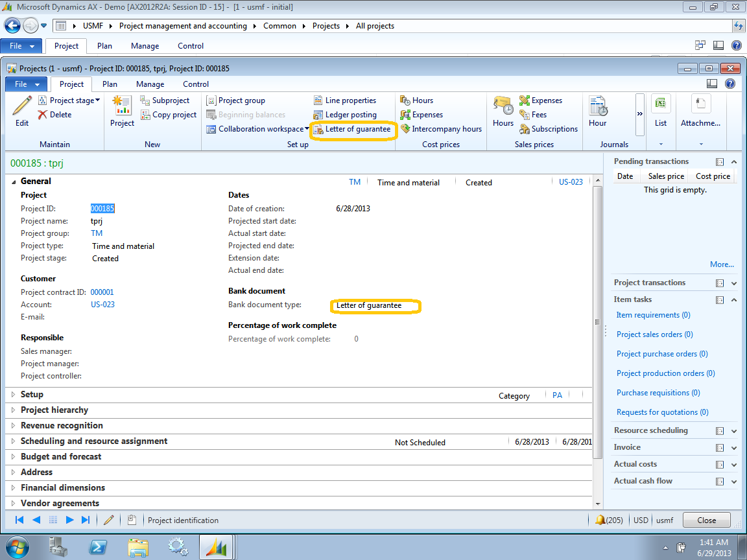Viewport: 747px width, 560px height.
Task: Open Project sales orders (0) link
Action: click(x=654, y=334)
